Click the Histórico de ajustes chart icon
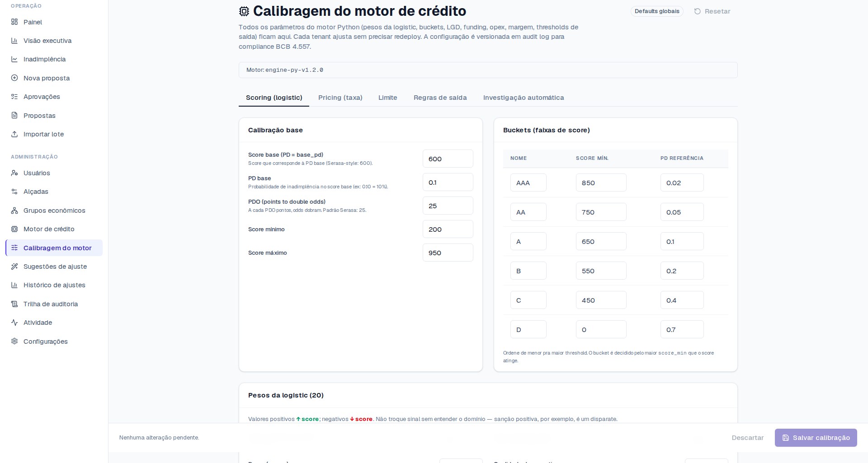Image resolution: width=868 pixels, height=463 pixels. 14,285
